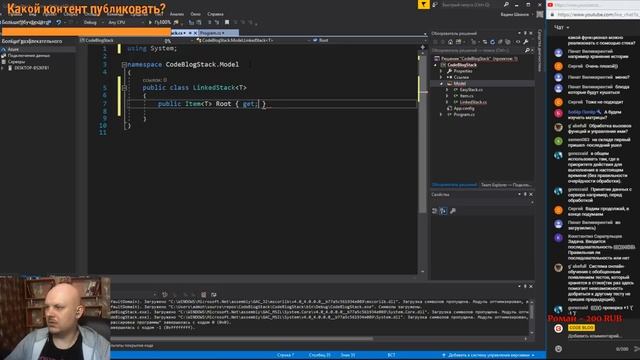Open the Root member navigation dropdown
Screen dimensions: 640x360
tap(369, 40)
